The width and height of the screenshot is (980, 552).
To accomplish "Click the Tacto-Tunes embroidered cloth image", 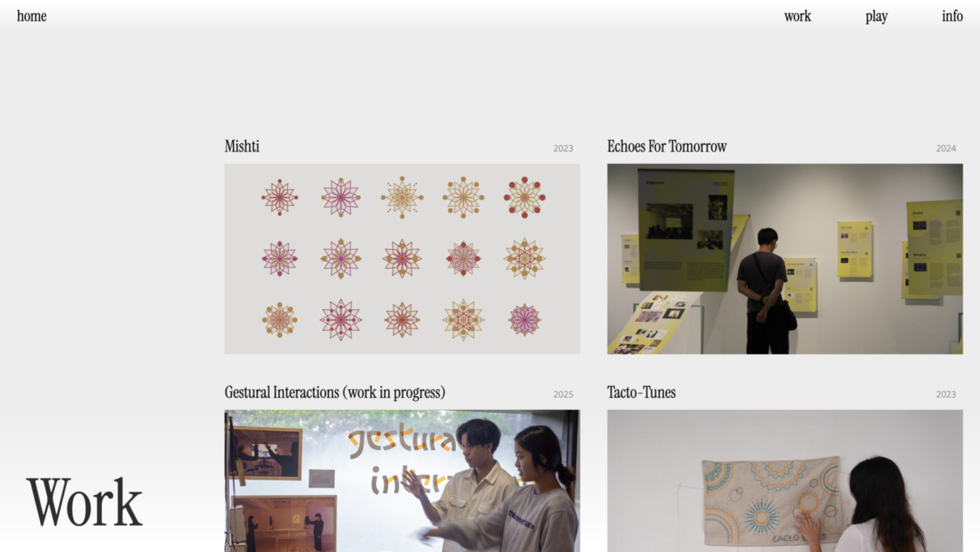I will point(785,481).
